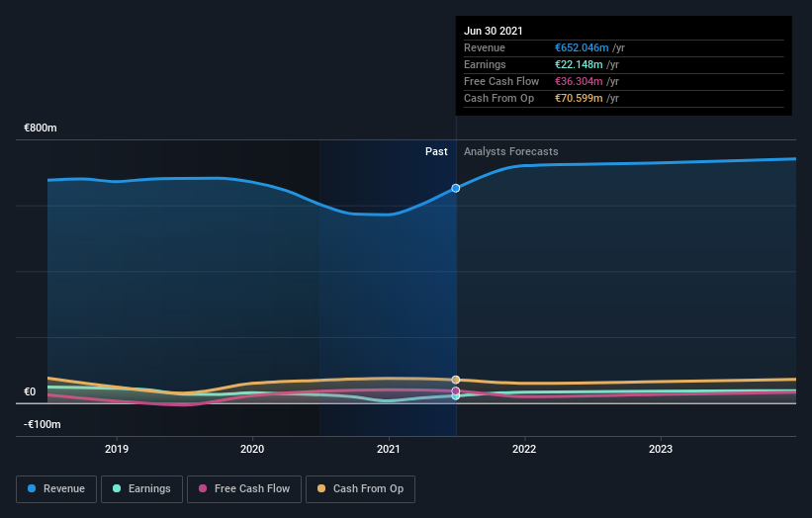Click the Analysts Forecasts label
The image size is (812, 518).
click(x=511, y=151)
